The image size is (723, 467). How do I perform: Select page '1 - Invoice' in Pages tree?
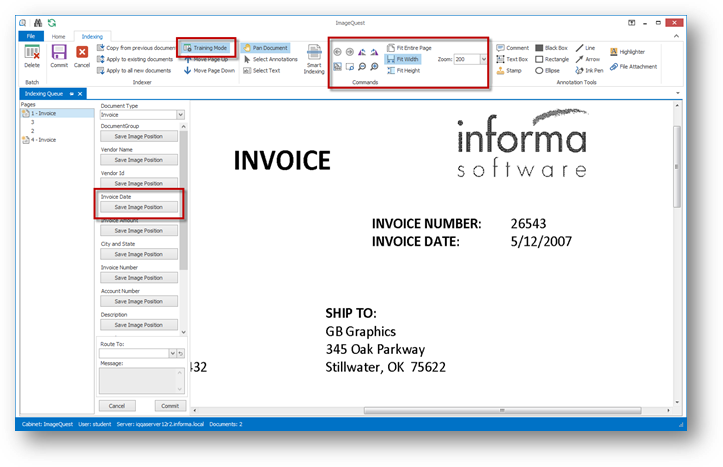click(57, 113)
